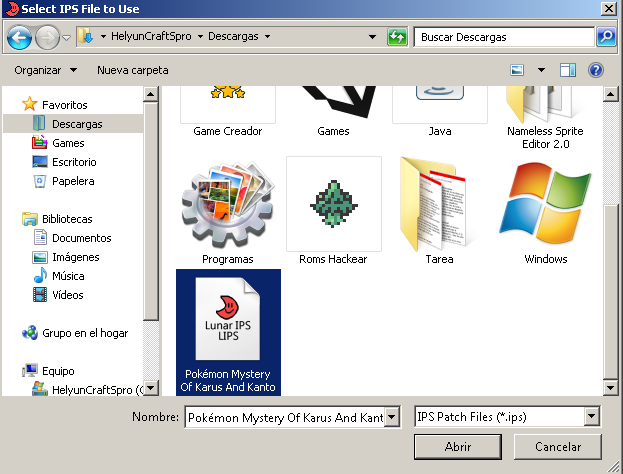This screenshot has width=623, height=474.
Task: Toggle the preview pane icon
Action: pos(568,70)
